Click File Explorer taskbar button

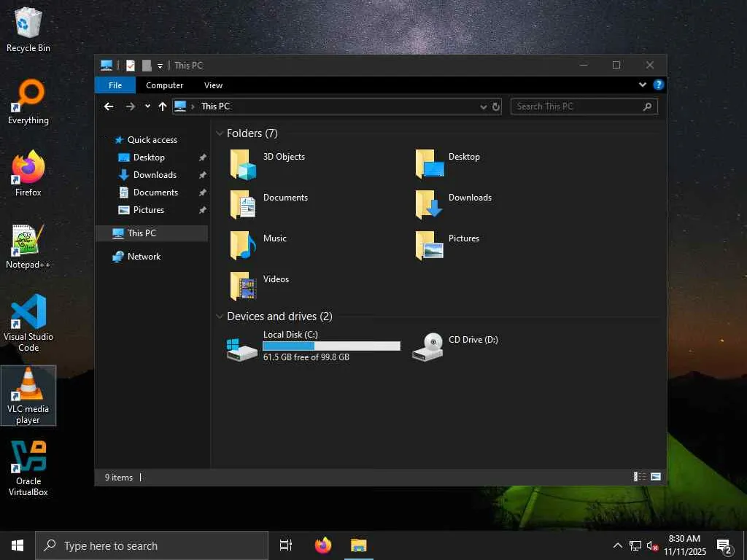pos(358,545)
